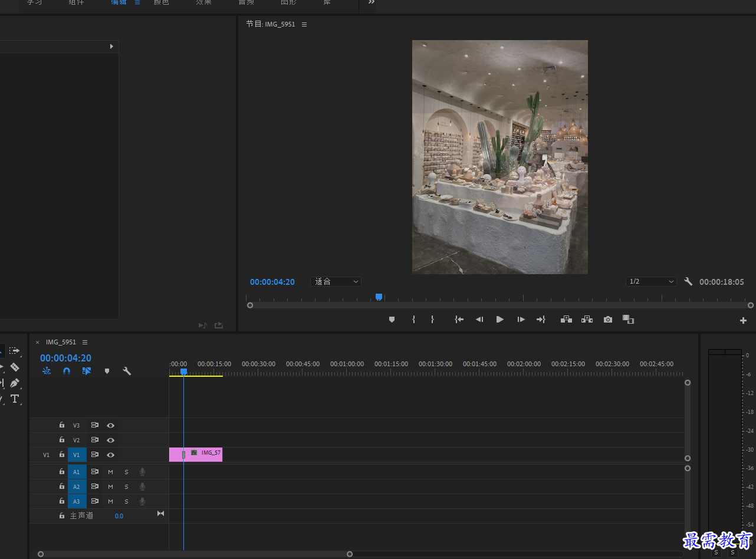756x559 pixels.
Task: Show more workspaces overflow chevron
Action: 372,2
